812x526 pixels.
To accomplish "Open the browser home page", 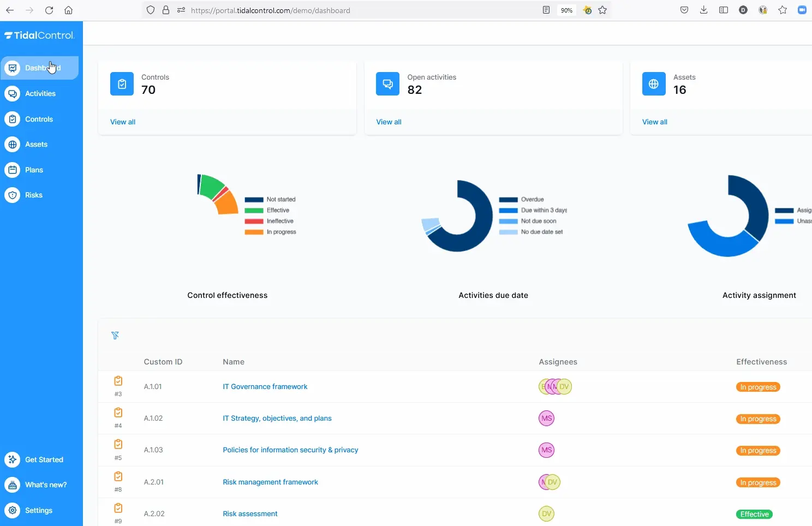I will (68, 10).
